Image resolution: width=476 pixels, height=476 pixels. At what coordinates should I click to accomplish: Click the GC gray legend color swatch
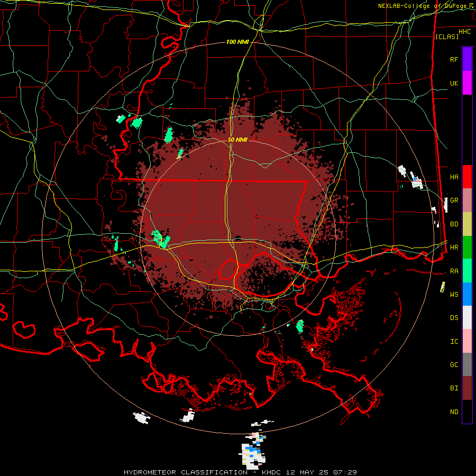coord(467,364)
